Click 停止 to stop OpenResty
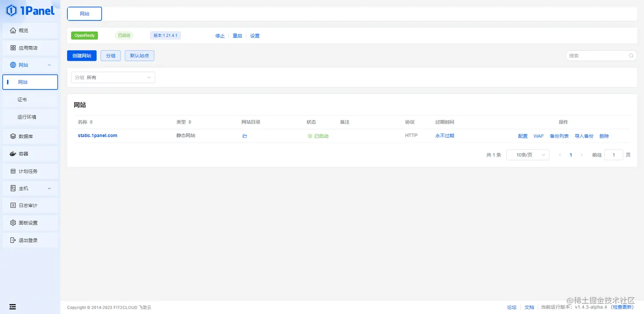Image resolution: width=644 pixels, height=314 pixels. [220, 36]
